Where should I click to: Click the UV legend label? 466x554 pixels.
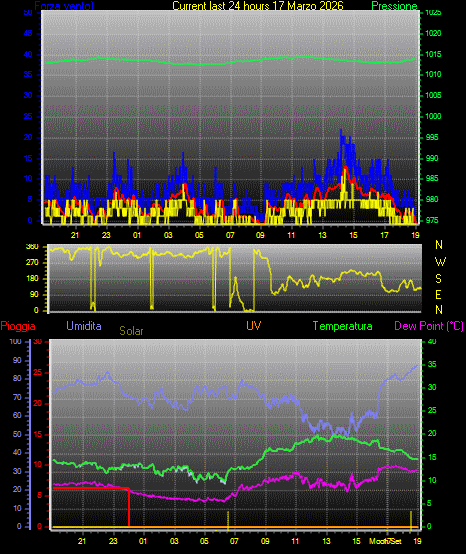pos(254,325)
